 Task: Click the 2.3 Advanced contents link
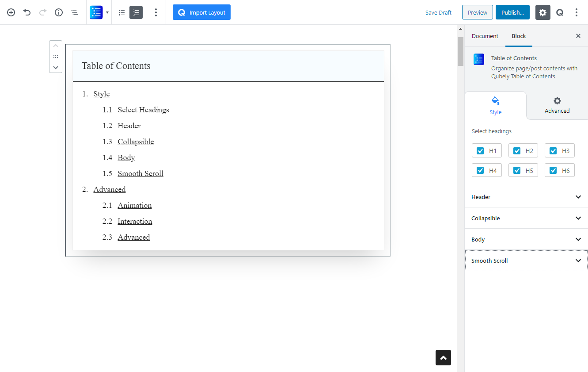pyautogui.click(x=134, y=237)
